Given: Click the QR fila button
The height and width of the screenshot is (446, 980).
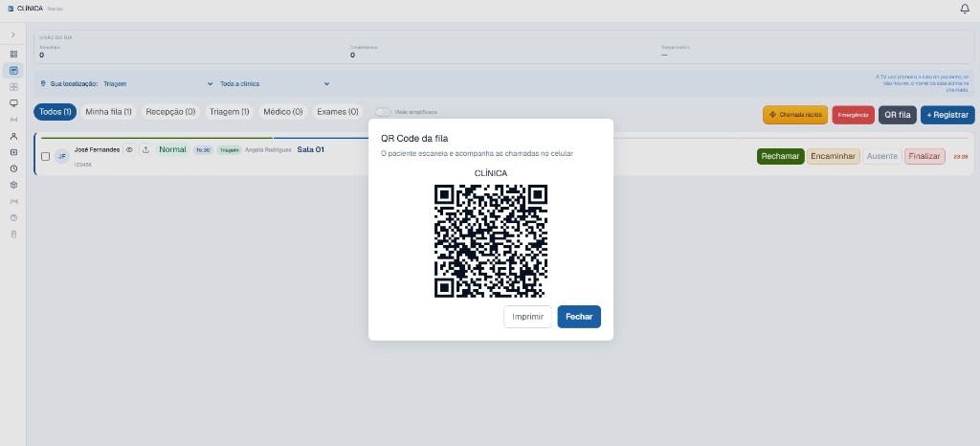Looking at the screenshot, I should click(x=898, y=115).
